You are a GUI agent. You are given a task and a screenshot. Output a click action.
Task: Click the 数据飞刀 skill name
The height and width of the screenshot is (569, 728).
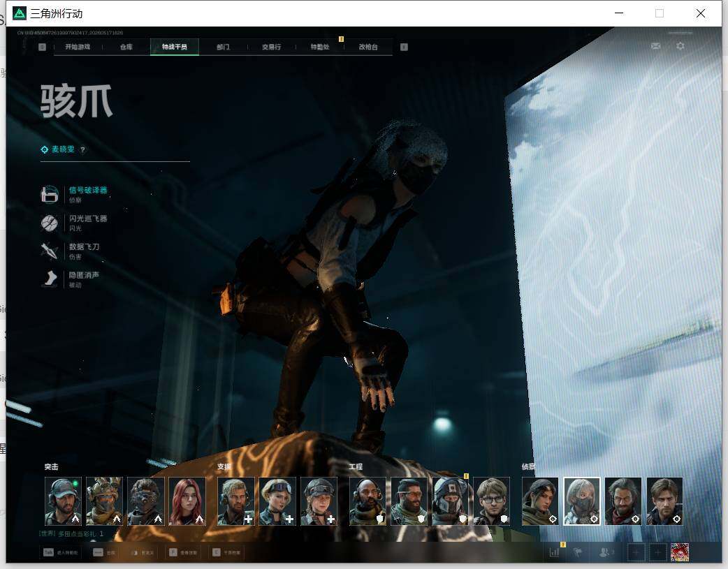[84, 247]
